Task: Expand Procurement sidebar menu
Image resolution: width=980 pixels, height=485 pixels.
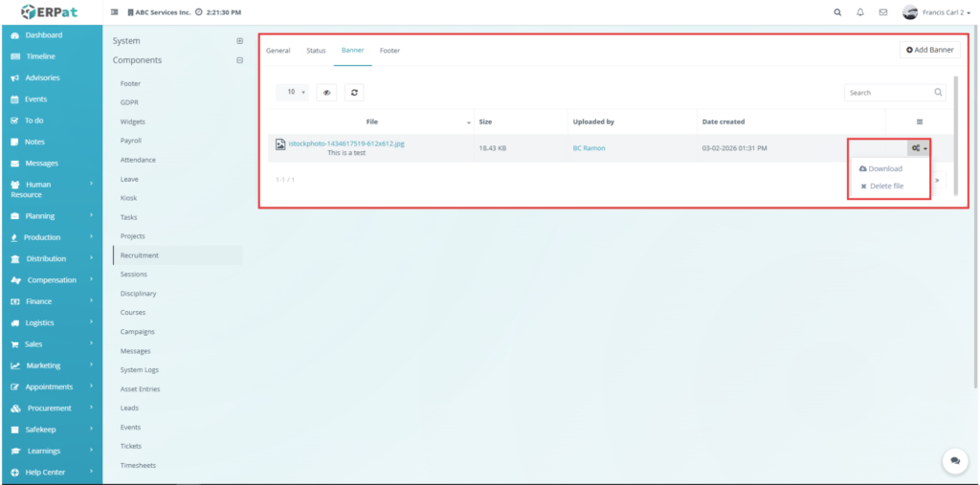Action: 52,408
